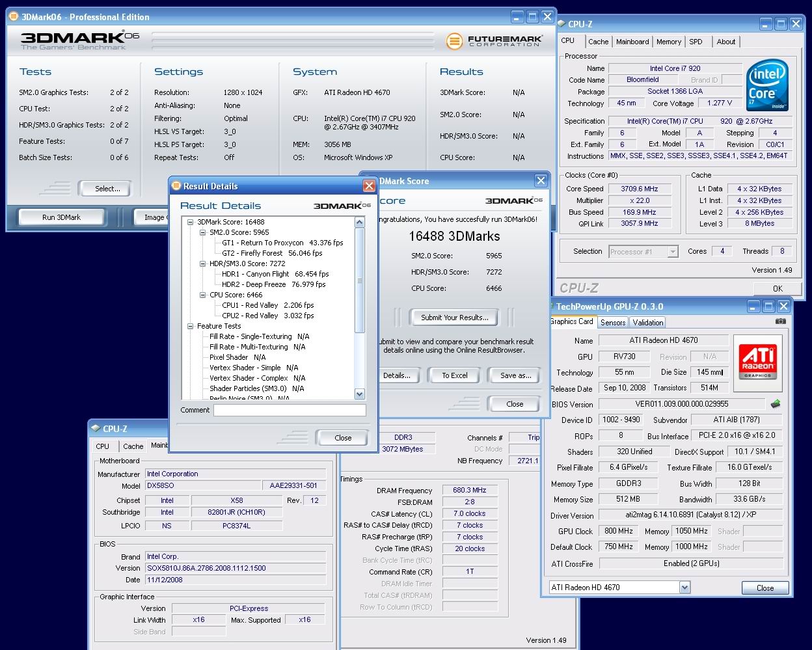Select GT2 - Firefly Forest result row

[272, 253]
